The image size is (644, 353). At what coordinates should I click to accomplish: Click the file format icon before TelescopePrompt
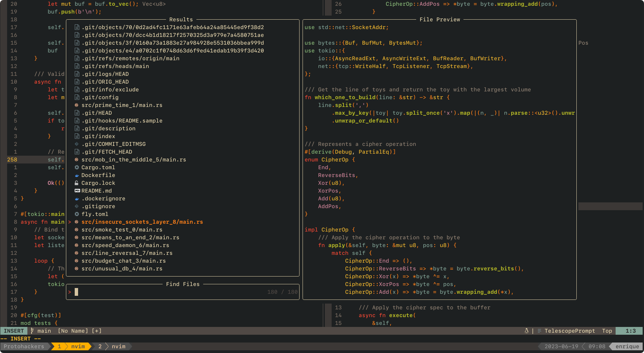click(540, 331)
